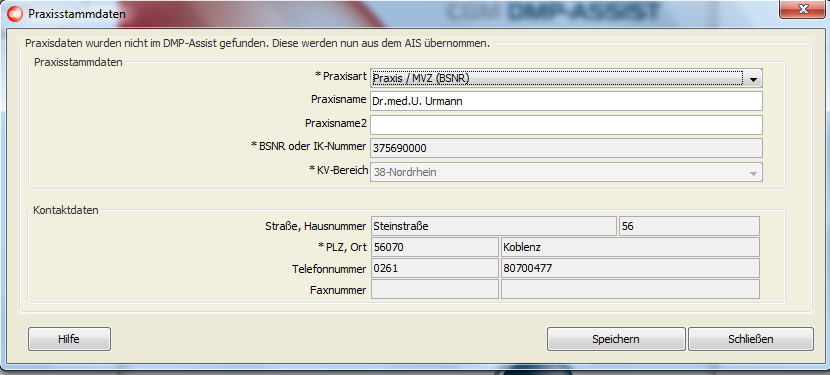830x375 pixels.
Task: Click the Straße field containing Steinstraße
Action: click(x=493, y=226)
